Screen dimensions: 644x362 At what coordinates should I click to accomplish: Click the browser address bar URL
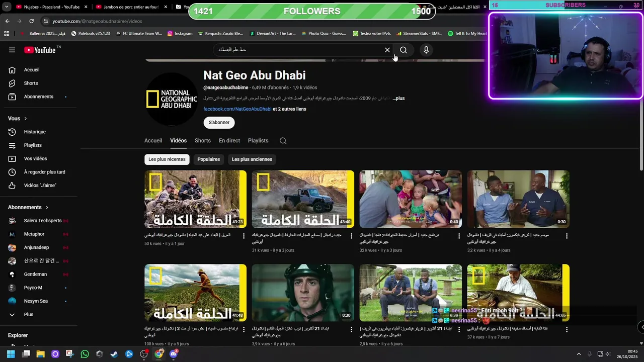(97, 21)
